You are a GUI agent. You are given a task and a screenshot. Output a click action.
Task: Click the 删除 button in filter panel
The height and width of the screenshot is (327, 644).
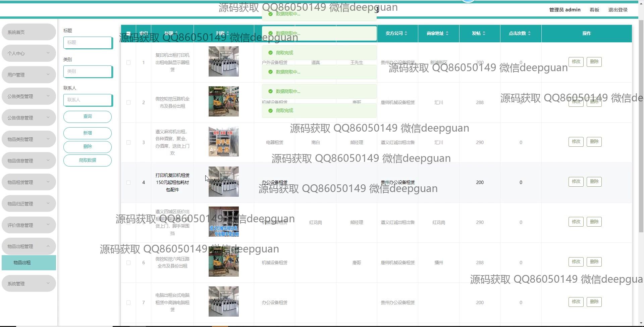88,147
